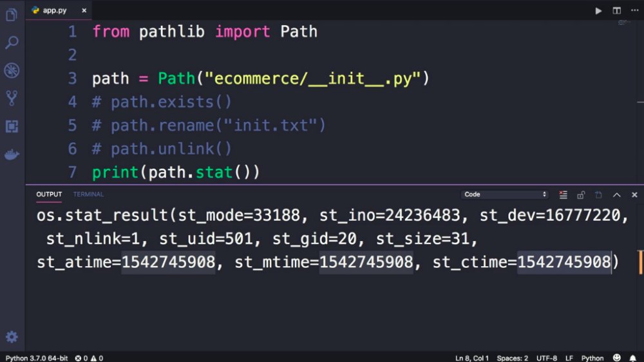Screen dimensions: 644x362
Task: Click st_dev=16777220 in the output
Action: [x=550, y=215]
